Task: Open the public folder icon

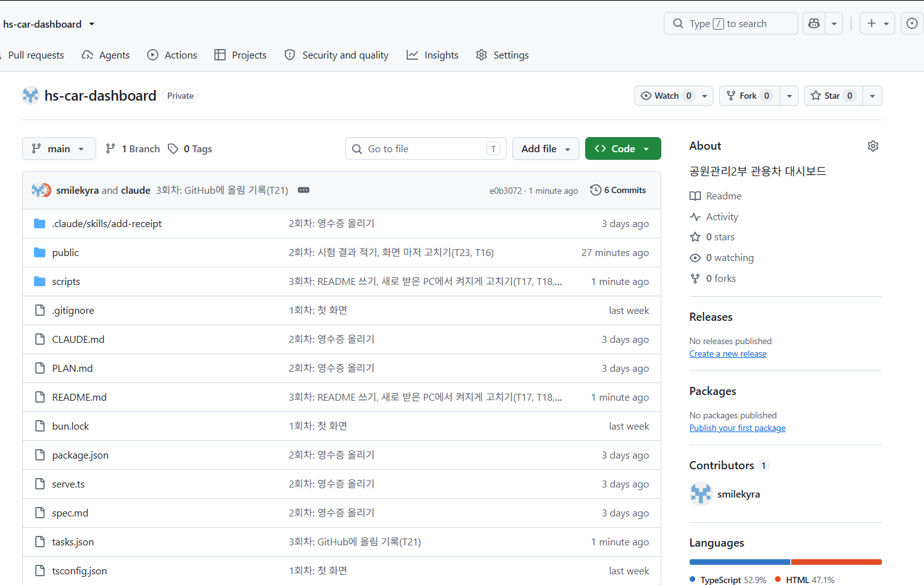Action: coord(40,252)
